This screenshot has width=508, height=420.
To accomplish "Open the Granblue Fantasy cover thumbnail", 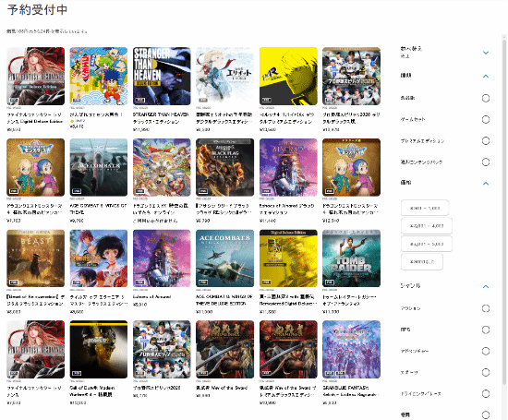I will 351,349.
